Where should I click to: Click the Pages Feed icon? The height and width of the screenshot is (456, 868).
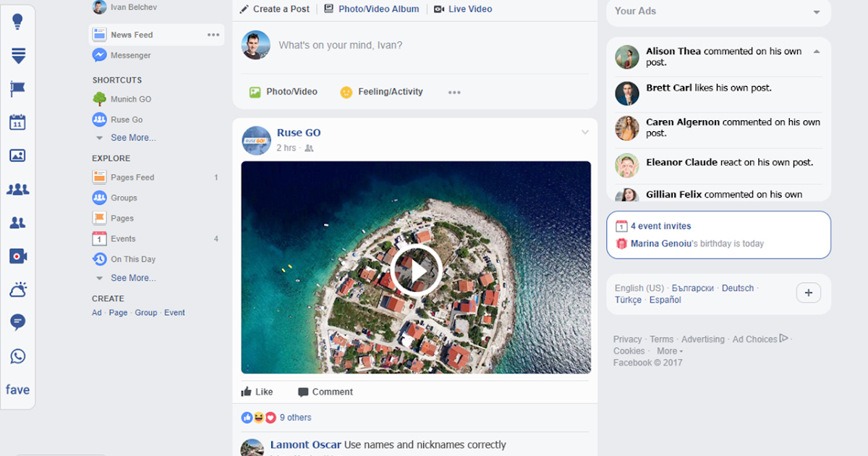(100, 177)
